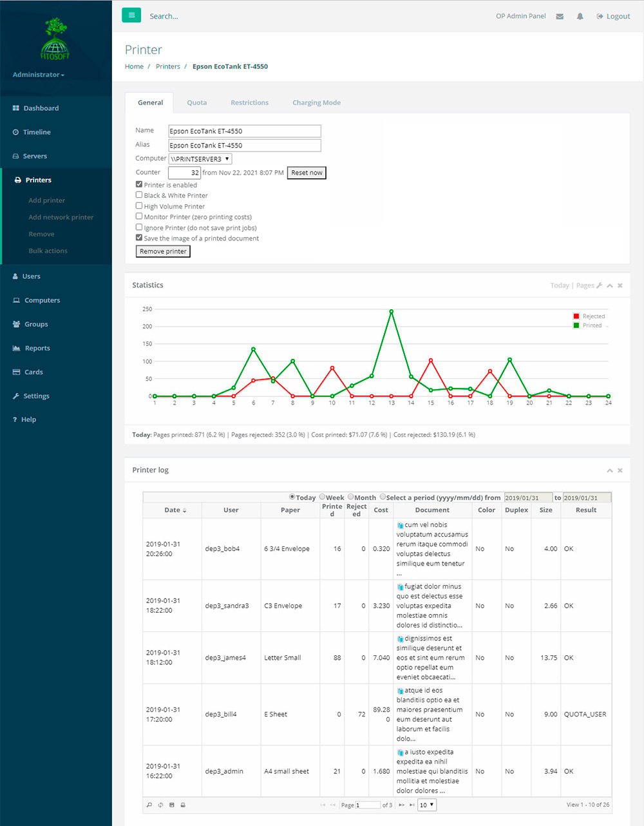Toggle sidebar with green hamburger button
Viewport: 644px width, 826px height.
click(131, 15)
